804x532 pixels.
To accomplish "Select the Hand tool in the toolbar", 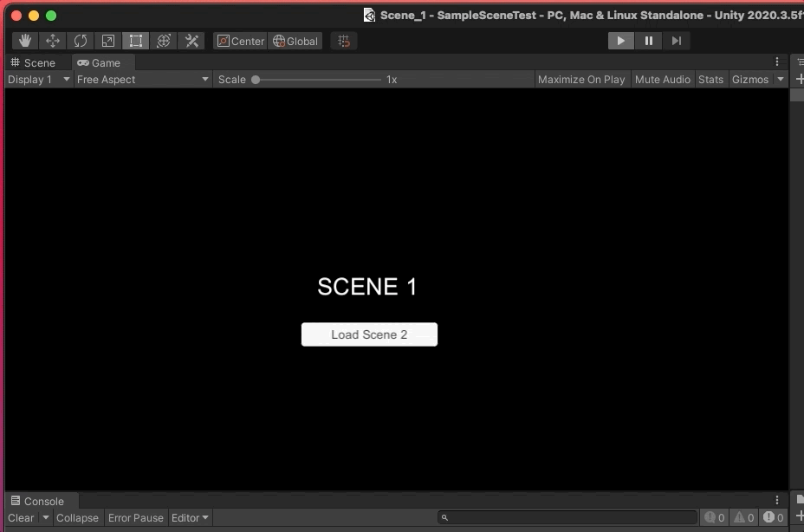I will point(24,41).
